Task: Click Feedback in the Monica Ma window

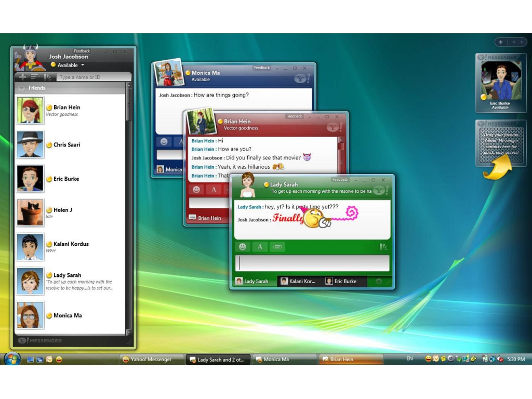Action: tap(262, 68)
